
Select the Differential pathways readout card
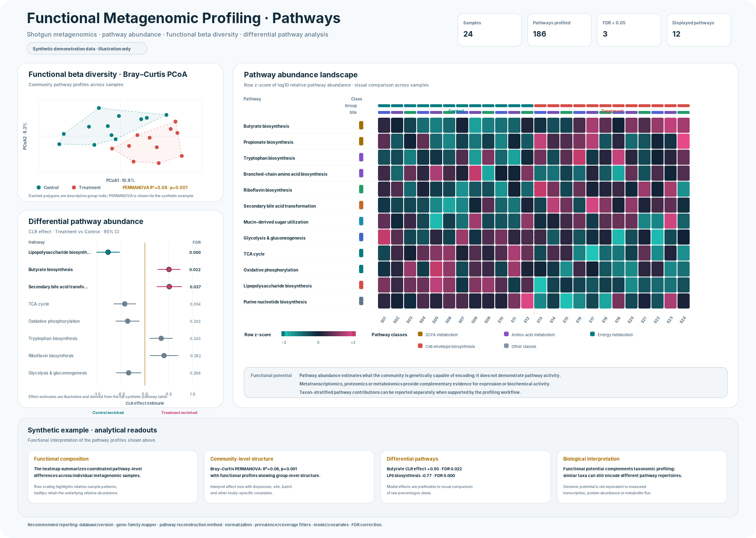pyautogui.click(x=465, y=477)
